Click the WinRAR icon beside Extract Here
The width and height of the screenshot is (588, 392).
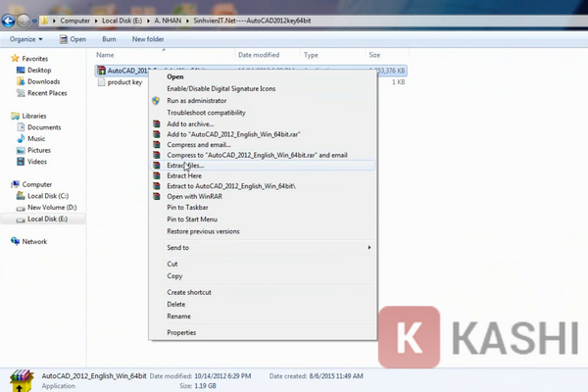156,175
